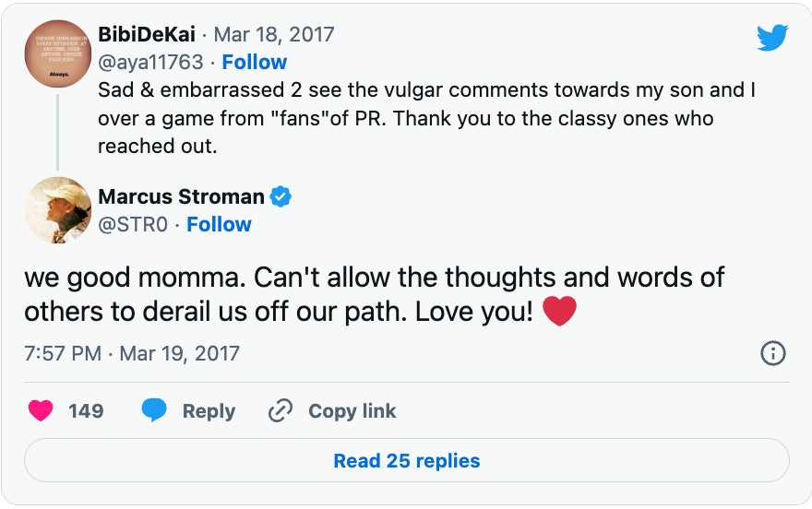Open Marcus Stroman's profile picture
This screenshot has height=509, width=812.
pos(57,210)
